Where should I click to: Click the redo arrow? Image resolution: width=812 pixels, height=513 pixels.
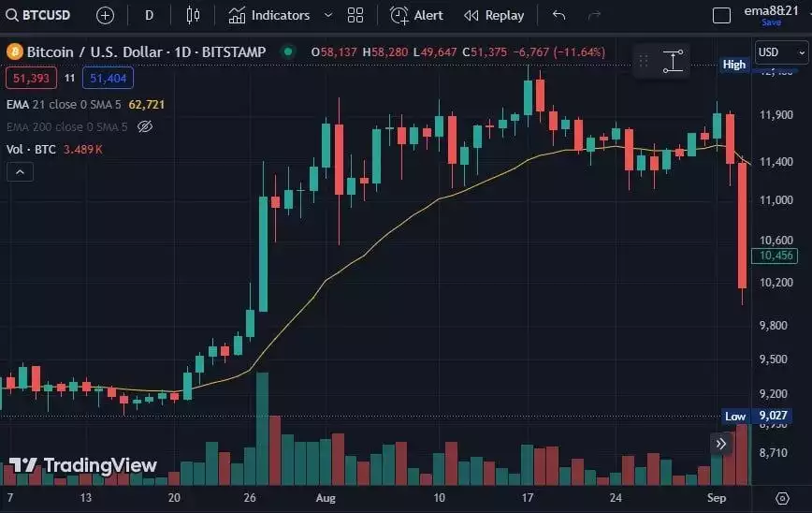point(593,15)
